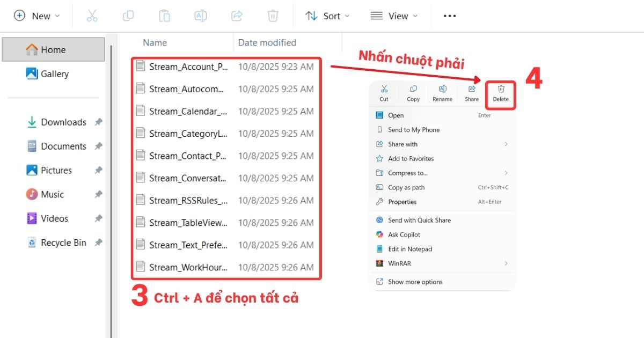Open the New dropdown menu
Screen dimensions: 644x338
pos(36,16)
